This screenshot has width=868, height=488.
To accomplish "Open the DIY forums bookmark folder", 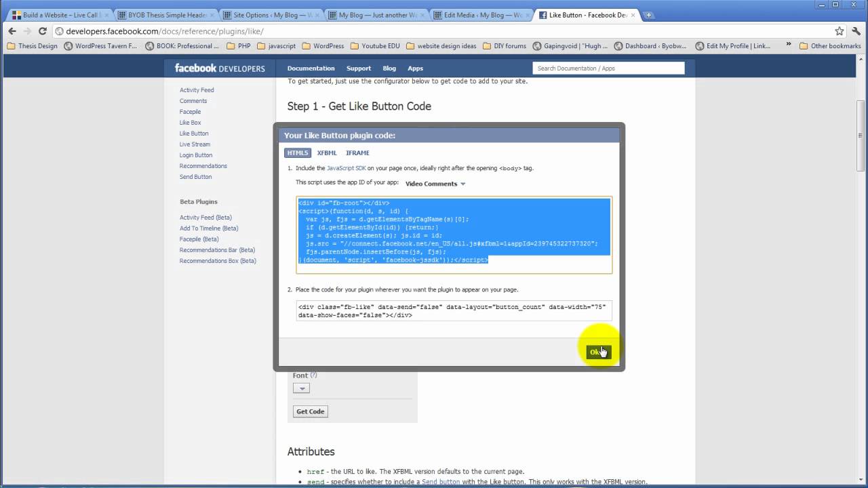I will coord(505,46).
